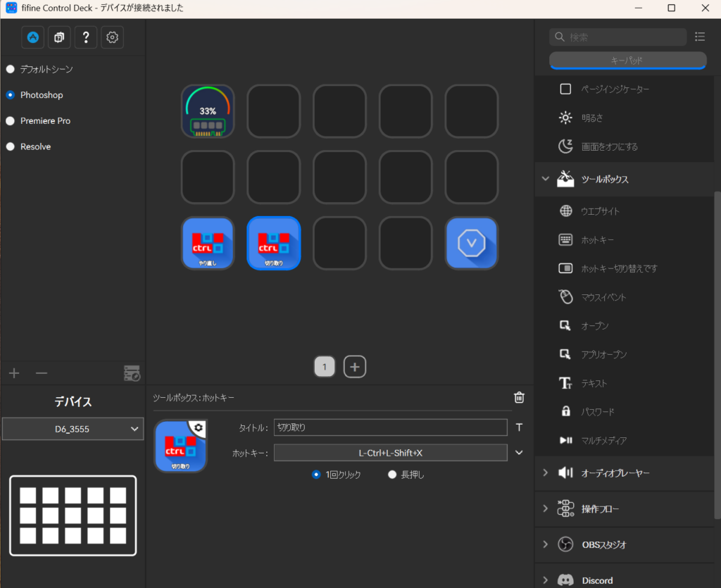Viewport: 721px width, 588px height.
Task: Add a new page with plus button
Action: click(x=355, y=367)
